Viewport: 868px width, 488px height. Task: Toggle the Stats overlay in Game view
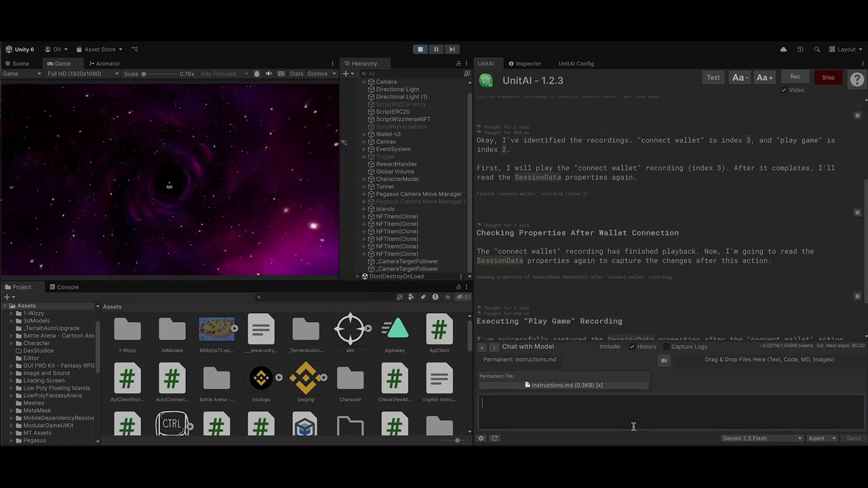coord(296,74)
